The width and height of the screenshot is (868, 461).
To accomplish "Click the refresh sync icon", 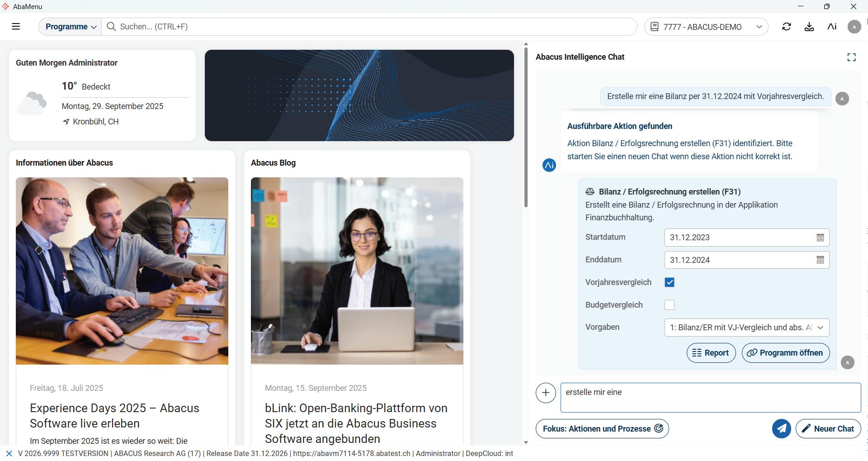I will [x=787, y=27].
